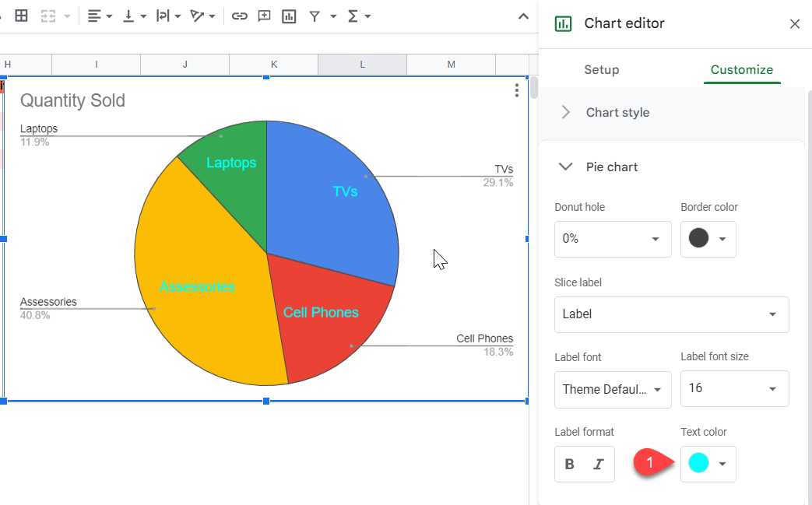Screen dimensions: 812x505
Task: Select the Customize tab
Action: click(x=741, y=69)
